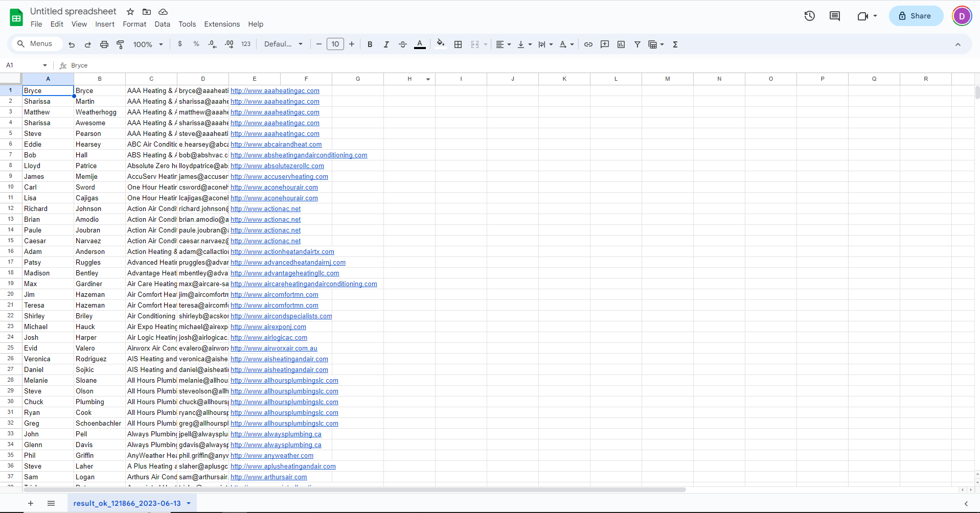Open the Google Sheets home icon
Viewport: 980px width, 513px height.
pos(16,17)
